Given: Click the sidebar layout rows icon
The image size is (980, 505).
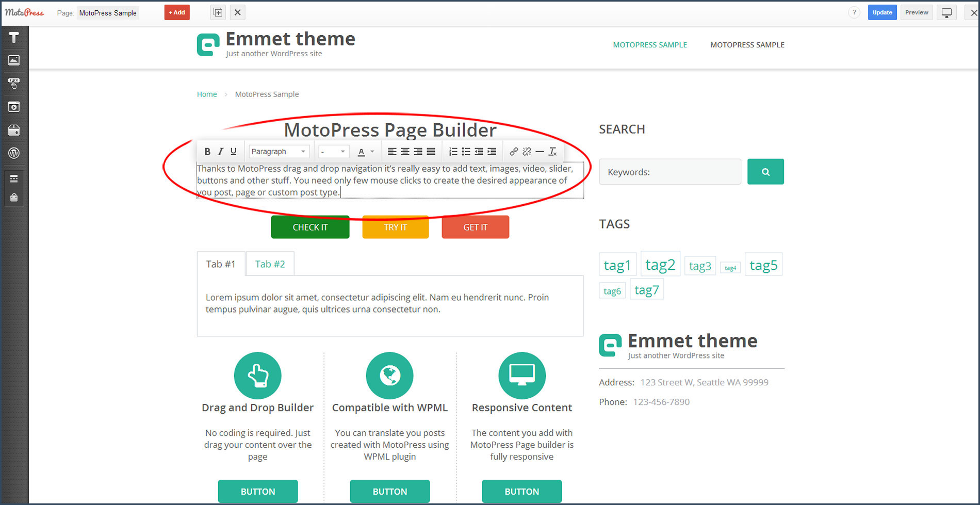Looking at the screenshot, I should 14,178.
